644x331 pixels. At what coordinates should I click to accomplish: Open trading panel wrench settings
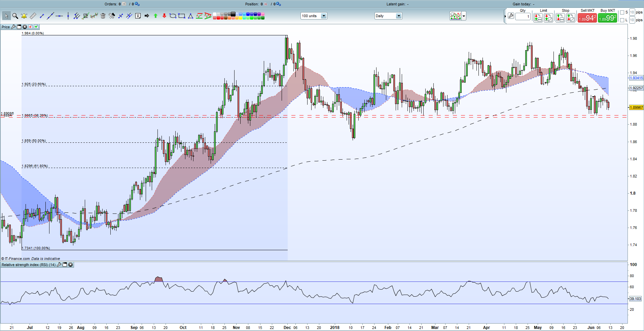pyautogui.click(x=511, y=16)
